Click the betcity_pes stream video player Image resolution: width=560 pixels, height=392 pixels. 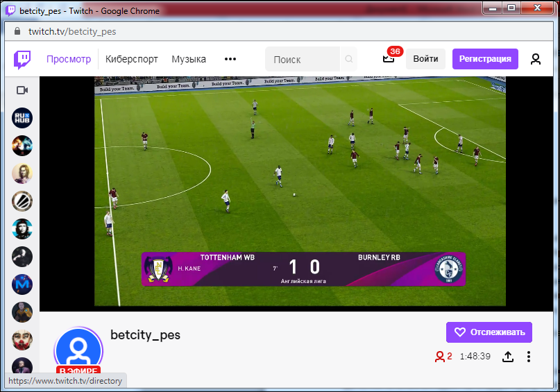tap(296, 193)
